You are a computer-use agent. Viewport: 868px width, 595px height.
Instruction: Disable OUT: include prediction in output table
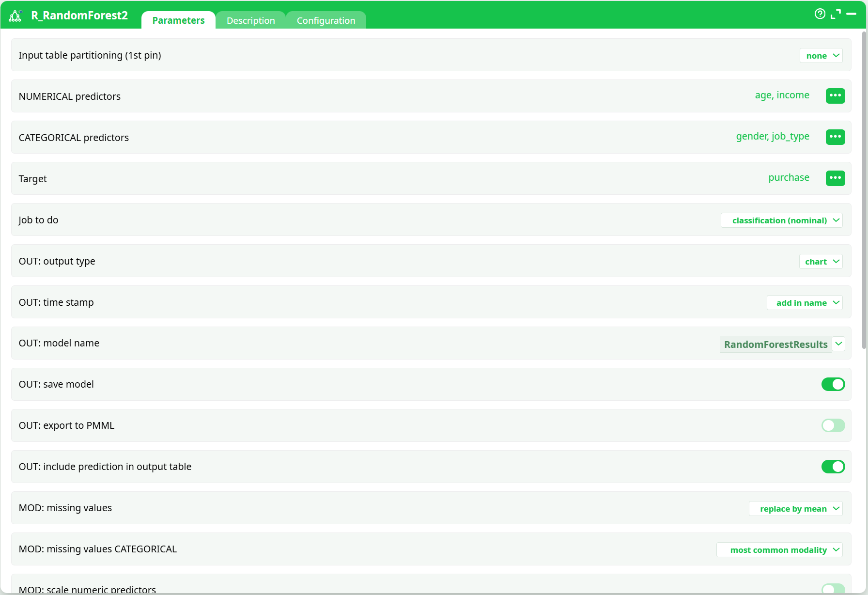tap(833, 467)
